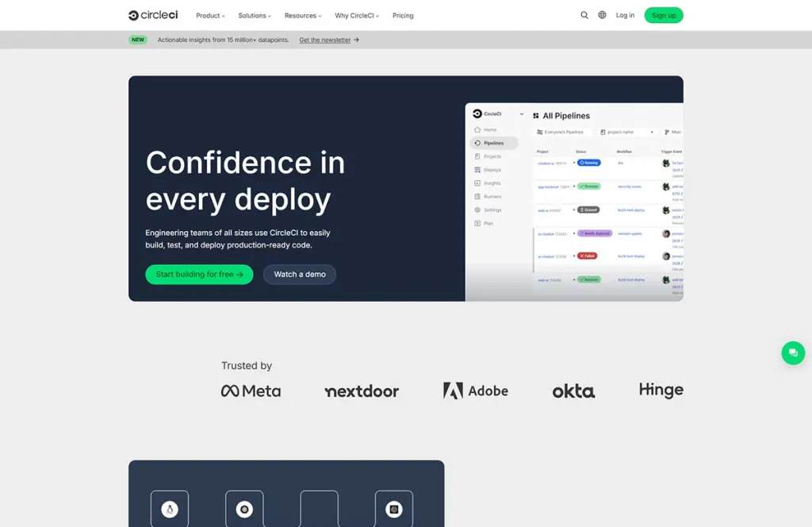This screenshot has height=527, width=812.
Task: Open the project-name dropdown in demo
Action: 627,132
